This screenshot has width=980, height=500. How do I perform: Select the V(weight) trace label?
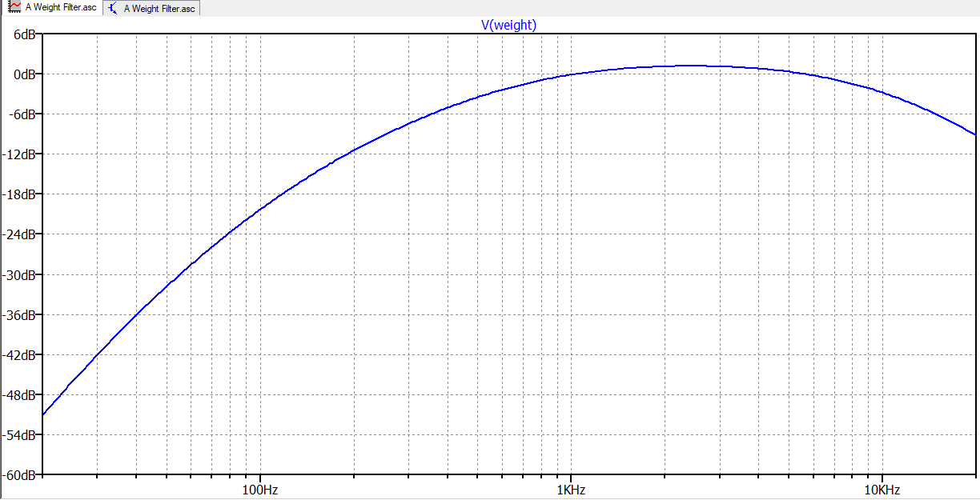(508, 25)
